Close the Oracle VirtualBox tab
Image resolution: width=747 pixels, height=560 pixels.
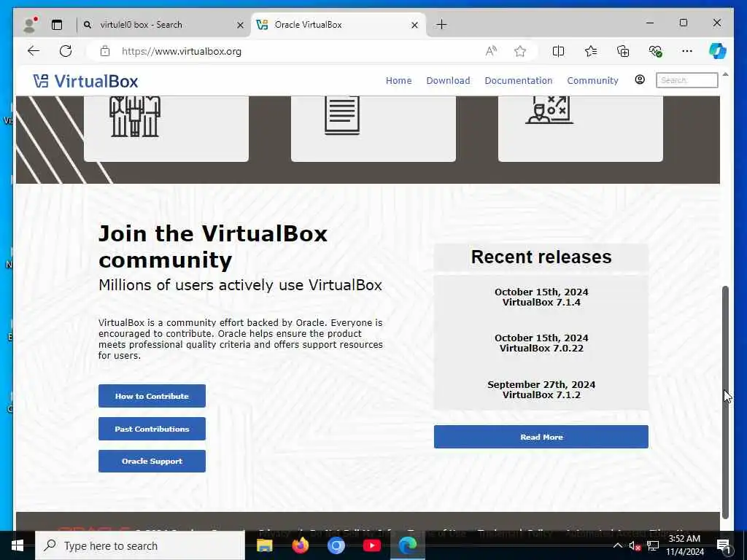[x=414, y=25]
